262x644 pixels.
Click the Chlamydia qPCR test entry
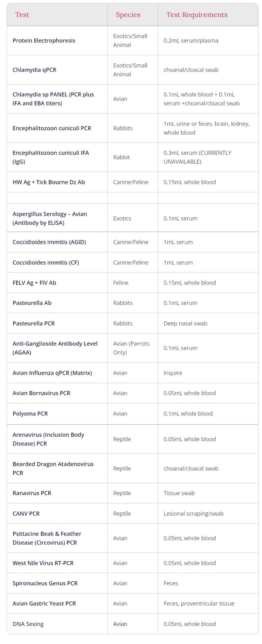[x=34, y=70]
